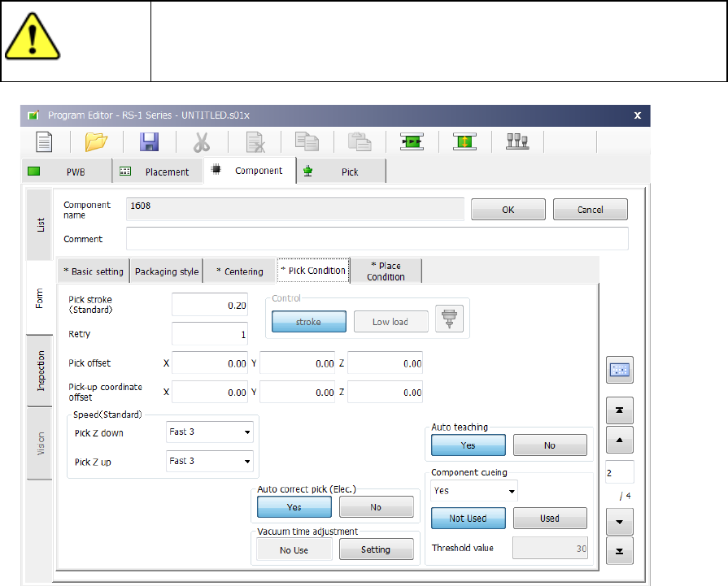
Task: Click the Comment input field
Action: point(377,238)
